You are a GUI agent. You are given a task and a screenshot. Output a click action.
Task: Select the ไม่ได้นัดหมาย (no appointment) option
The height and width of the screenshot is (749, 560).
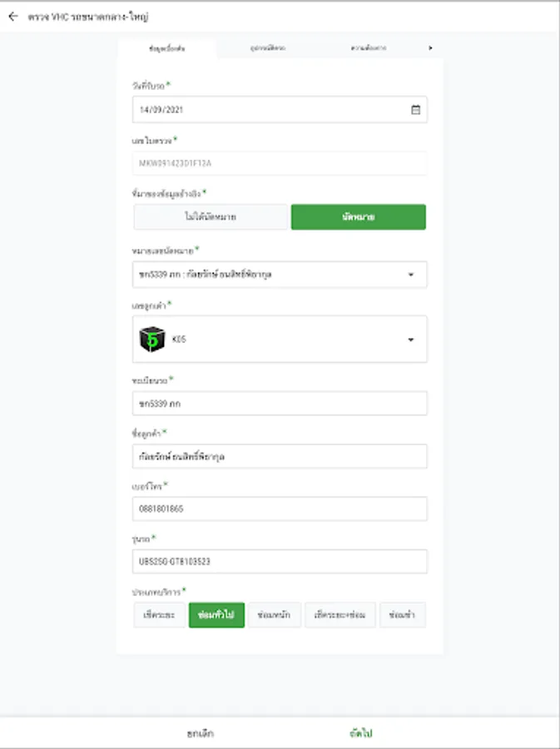coord(211,217)
